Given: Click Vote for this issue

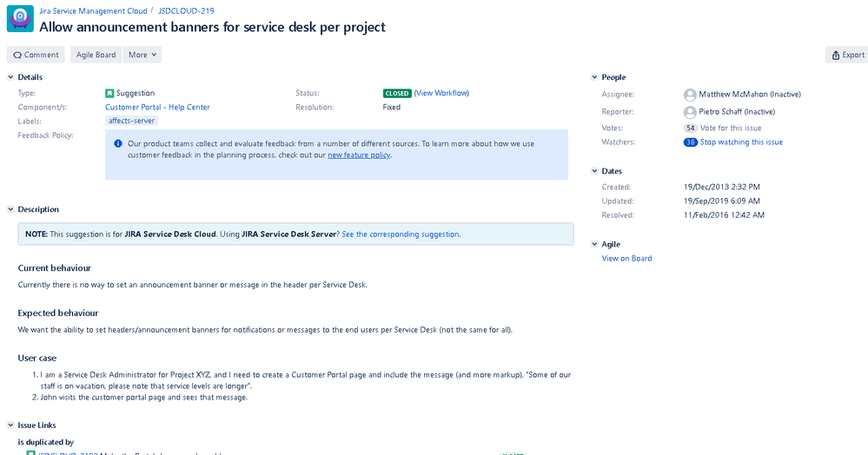Looking at the screenshot, I should coord(731,128).
